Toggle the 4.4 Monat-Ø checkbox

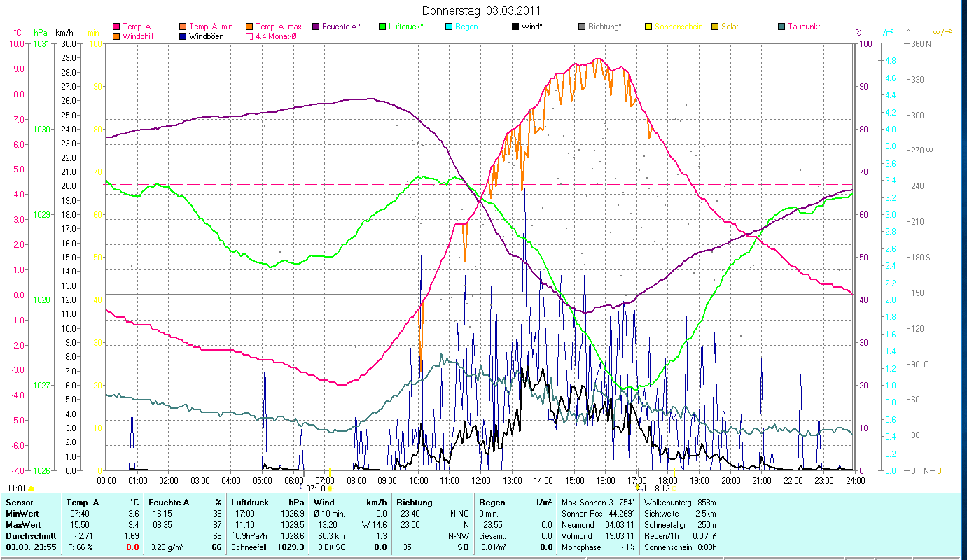(249, 36)
